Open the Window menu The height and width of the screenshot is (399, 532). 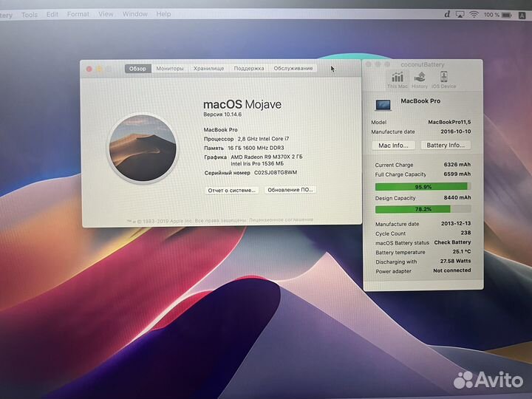coord(135,14)
